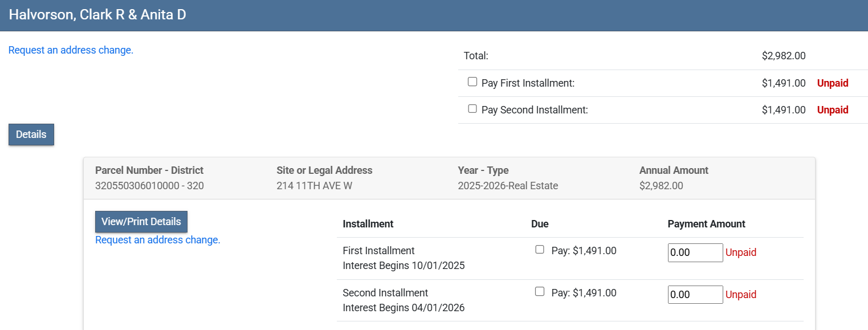Tick First Installment Pay checkbox in Due column

coord(539,250)
